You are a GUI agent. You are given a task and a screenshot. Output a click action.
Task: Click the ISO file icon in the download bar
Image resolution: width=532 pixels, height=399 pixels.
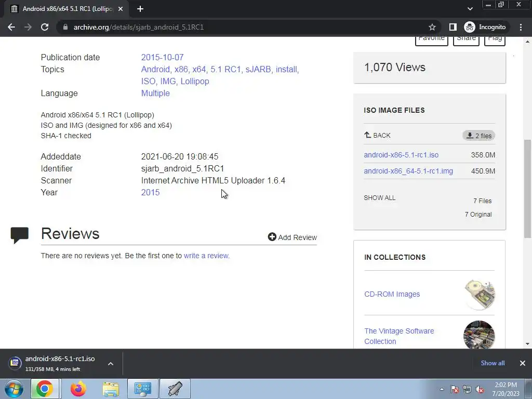pyautogui.click(x=15, y=363)
